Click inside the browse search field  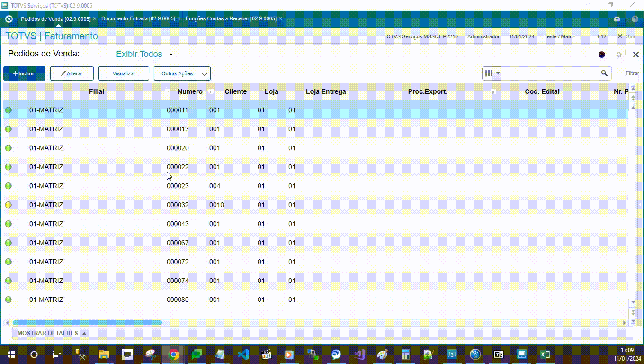click(x=551, y=73)
